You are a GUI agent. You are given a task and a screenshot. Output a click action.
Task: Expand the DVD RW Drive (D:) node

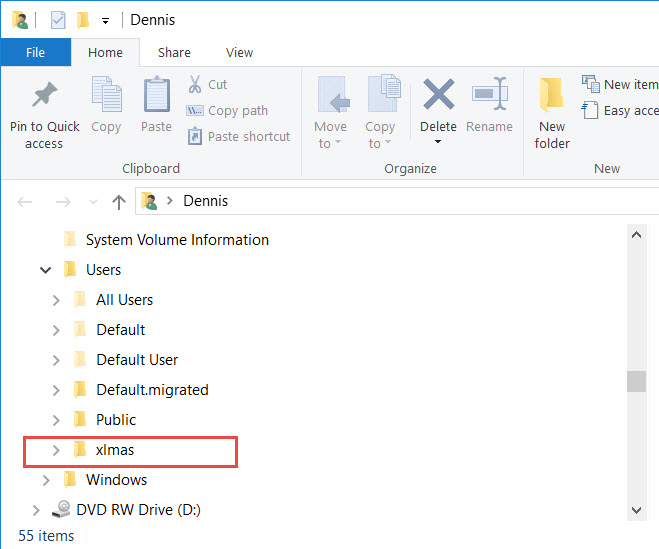[36, 510]
